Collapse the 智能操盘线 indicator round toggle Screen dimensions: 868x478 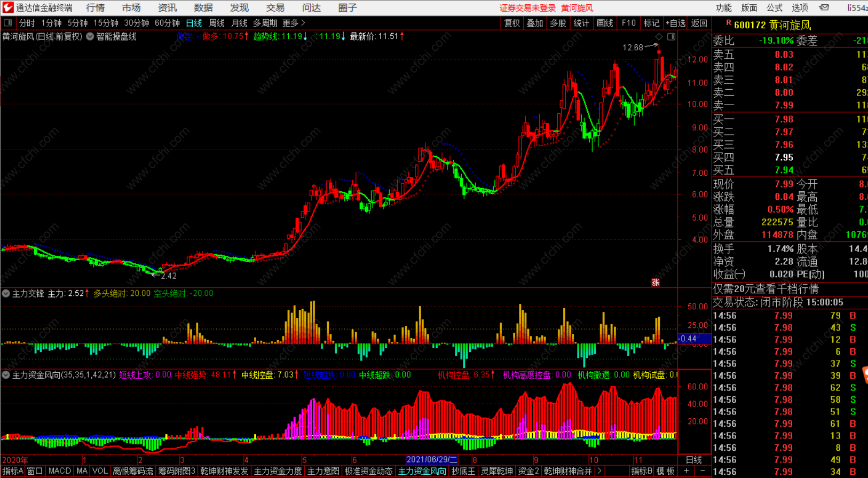tap(90, 36)
